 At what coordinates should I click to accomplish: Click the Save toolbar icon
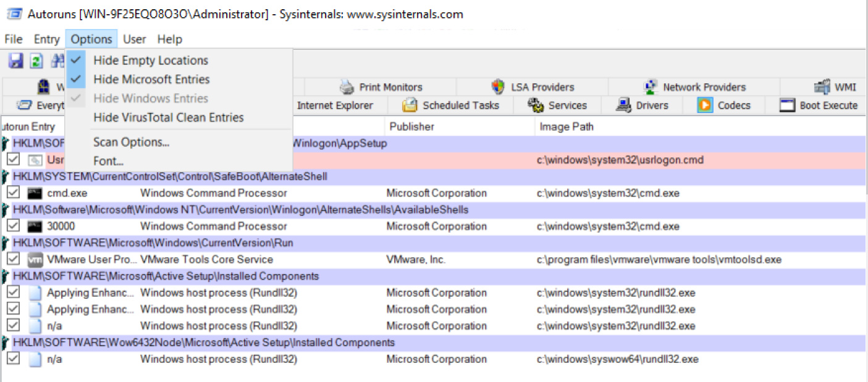(x=15, y=60)
